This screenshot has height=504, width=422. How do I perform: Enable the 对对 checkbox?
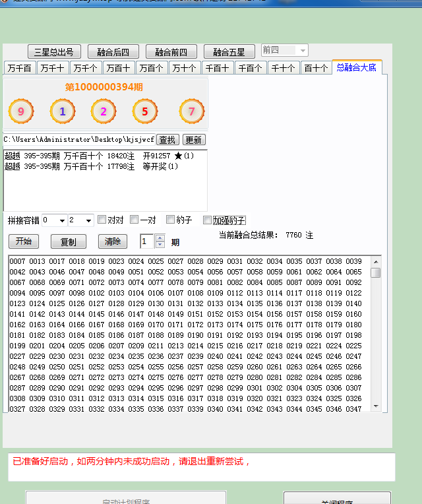tap(102, 220)
